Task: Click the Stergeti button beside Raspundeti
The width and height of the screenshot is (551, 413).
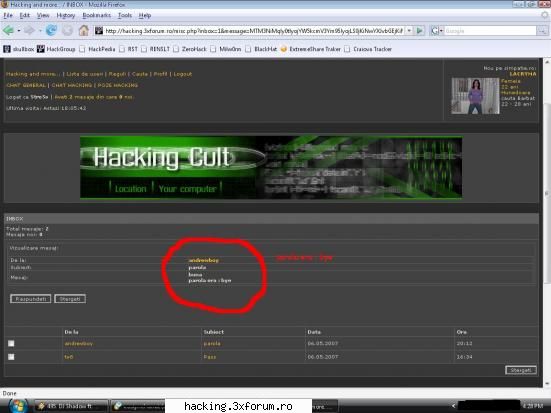Action: [x=70, y=299]
